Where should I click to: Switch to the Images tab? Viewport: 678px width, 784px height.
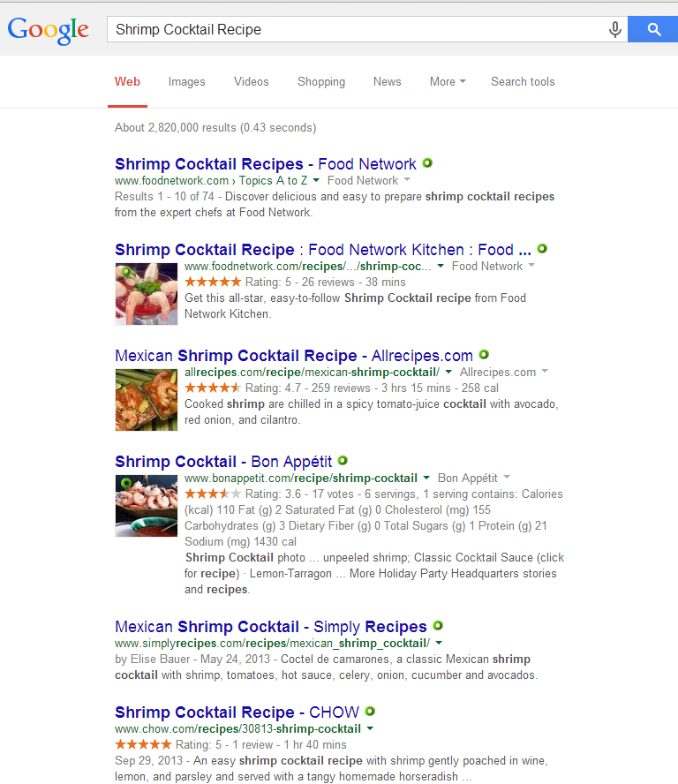pos(186,82)
